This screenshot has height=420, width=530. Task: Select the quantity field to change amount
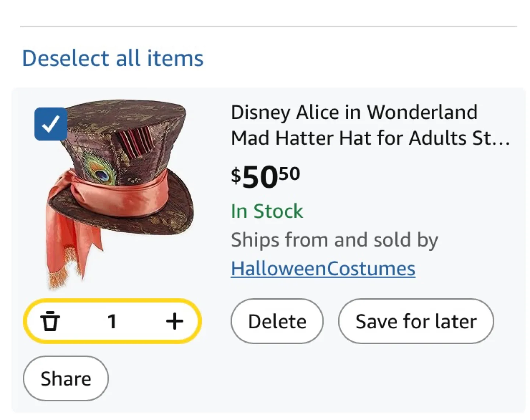[112, 321]
